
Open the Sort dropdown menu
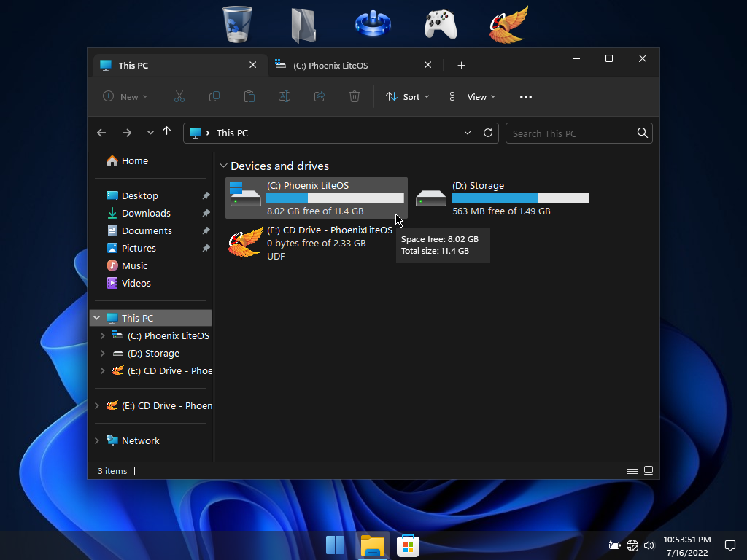click(407, 96)
